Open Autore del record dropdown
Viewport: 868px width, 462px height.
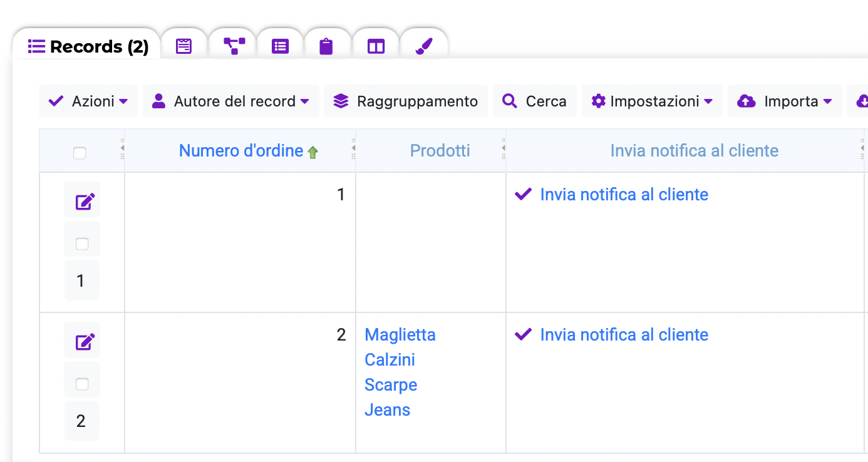(x=231, y=101)
